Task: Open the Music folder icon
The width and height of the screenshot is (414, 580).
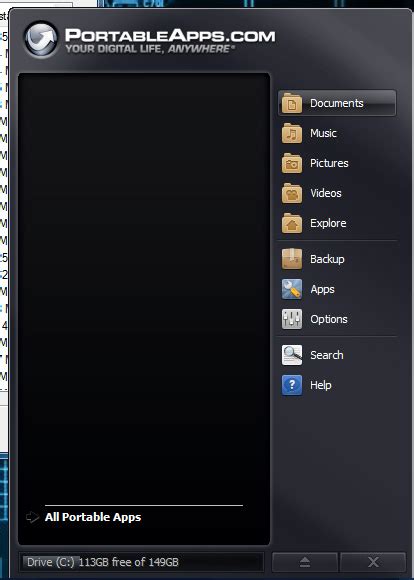Action: (x=292, y=133)
